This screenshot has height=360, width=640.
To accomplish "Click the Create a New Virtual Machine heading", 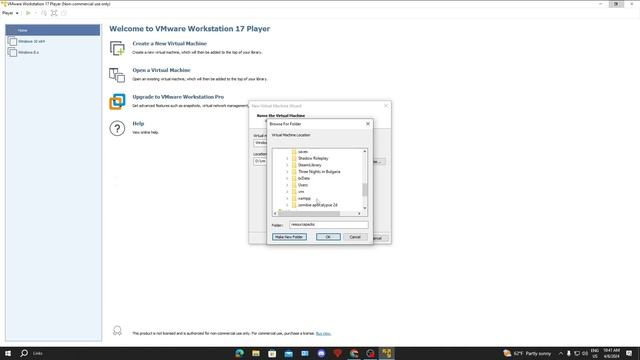I will point(169,43).
